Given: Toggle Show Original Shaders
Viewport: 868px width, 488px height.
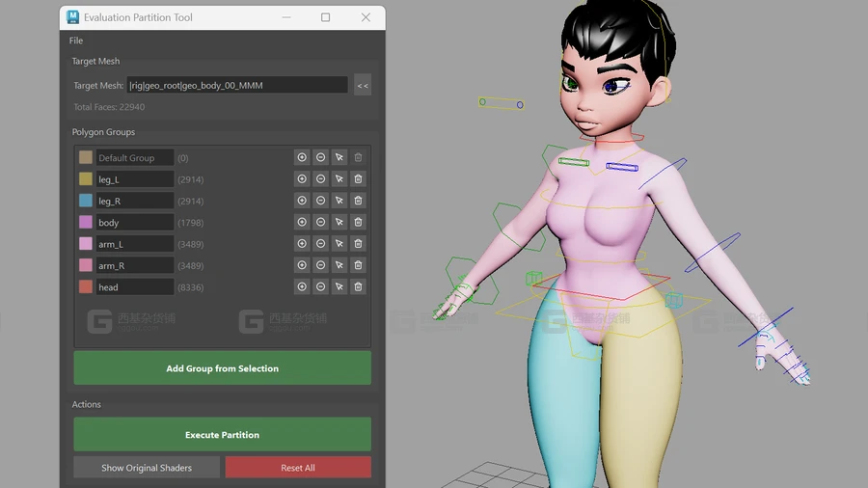Looking at the screenshot, I should click(x=147, y=468).
